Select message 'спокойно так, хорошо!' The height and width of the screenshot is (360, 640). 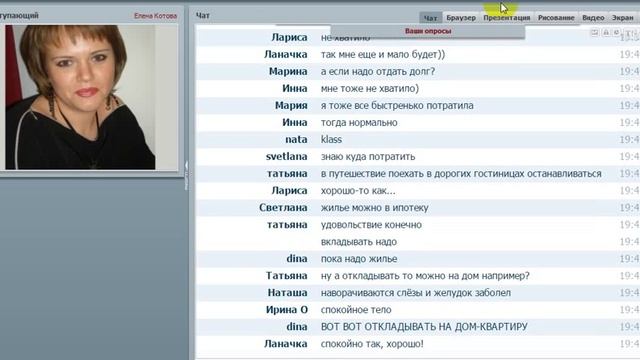pos(372,344)
